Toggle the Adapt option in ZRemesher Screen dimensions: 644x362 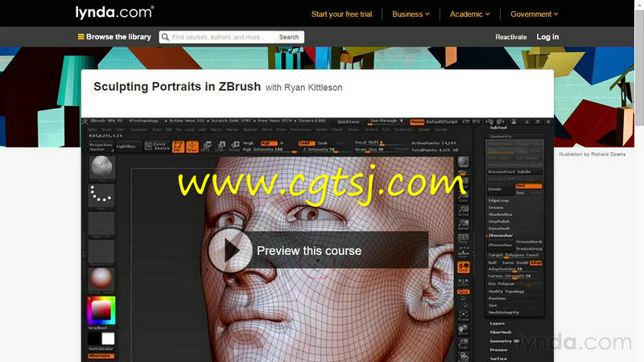coord(535,263)
